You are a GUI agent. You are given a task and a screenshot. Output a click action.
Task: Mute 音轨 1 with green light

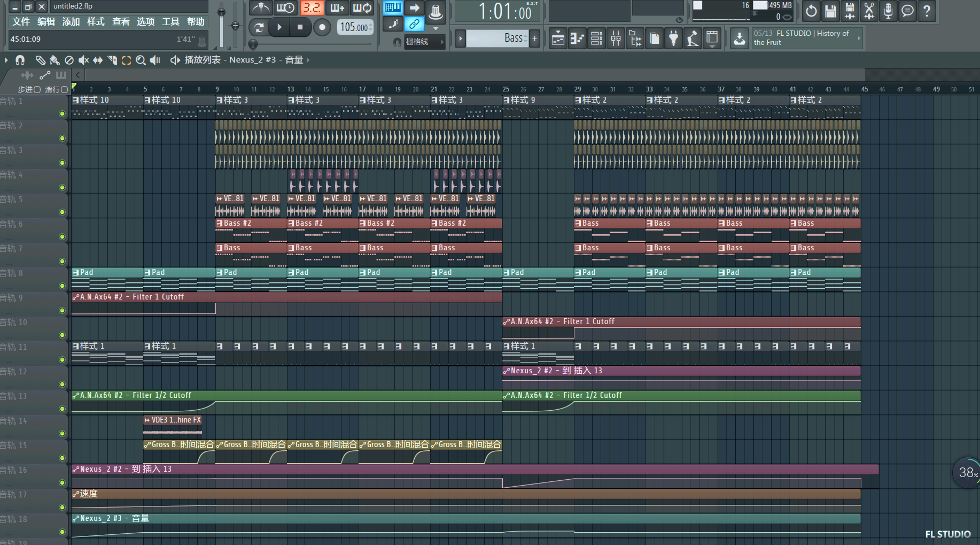coord(62,113)
